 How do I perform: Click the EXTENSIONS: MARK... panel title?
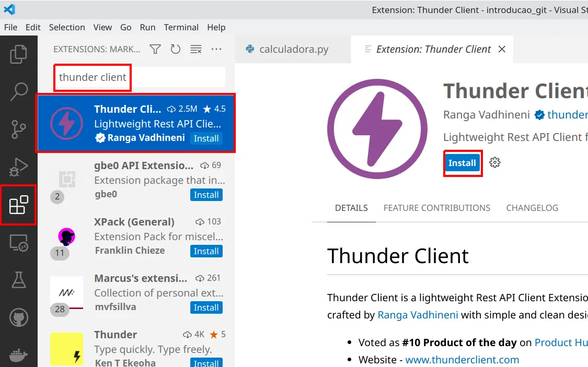97,49
